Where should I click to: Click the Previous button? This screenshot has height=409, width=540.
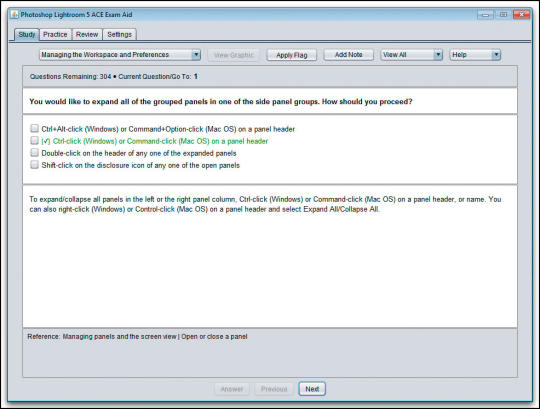(x=274, y=389)
